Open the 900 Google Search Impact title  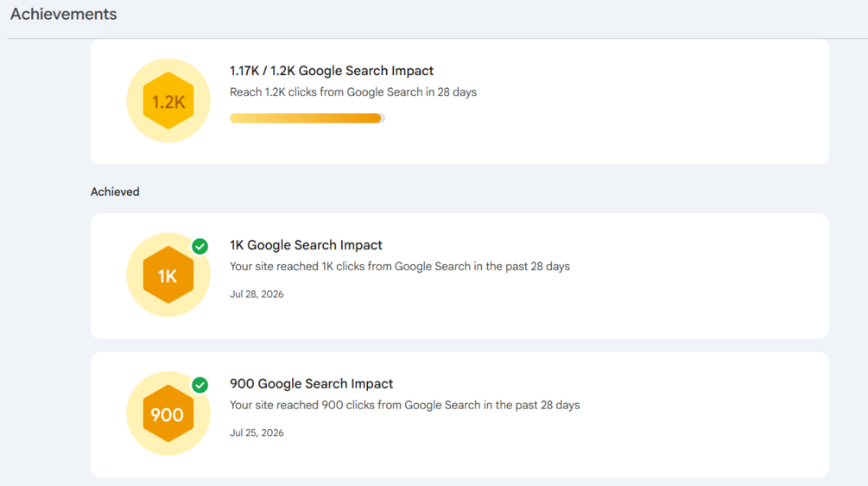tap(311, 383)
